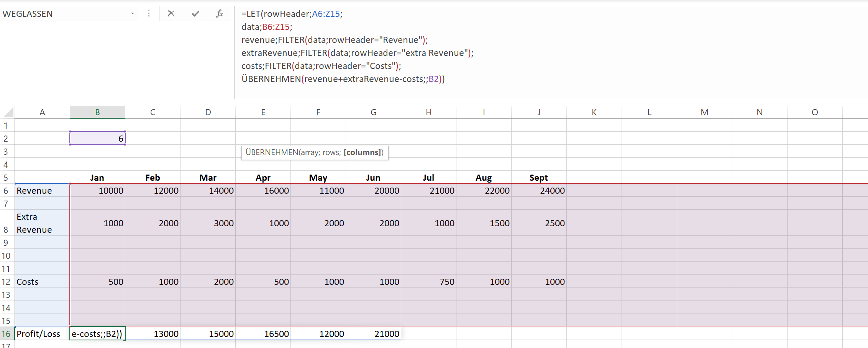Select column O header
868x348 pixels.
coord(815,112)
